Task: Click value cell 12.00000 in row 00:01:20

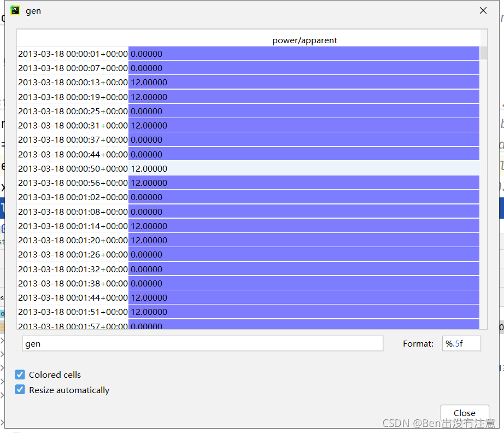Action: (x=304, y=240)
